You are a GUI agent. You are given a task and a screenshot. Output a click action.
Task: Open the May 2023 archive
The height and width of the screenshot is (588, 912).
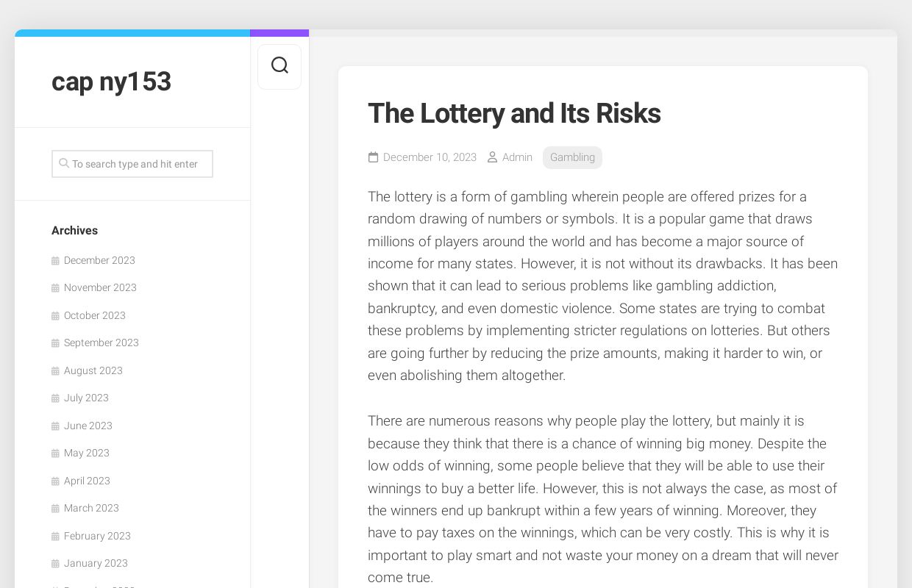pos(87,453)
